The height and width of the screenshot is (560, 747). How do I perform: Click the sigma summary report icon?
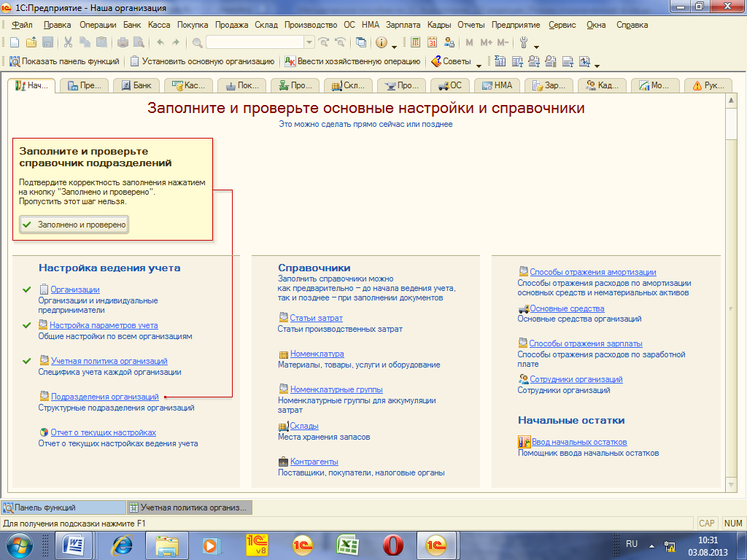(x=500, y=61)
